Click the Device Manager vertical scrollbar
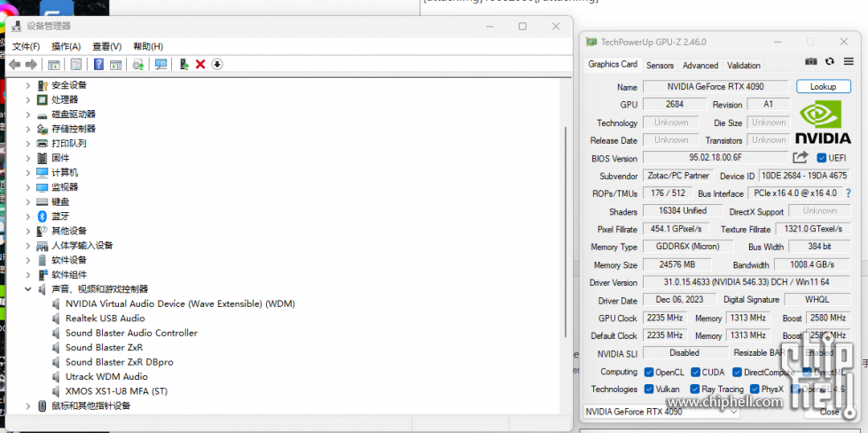The height and width of the screenshot is (433, 868). 565,232
